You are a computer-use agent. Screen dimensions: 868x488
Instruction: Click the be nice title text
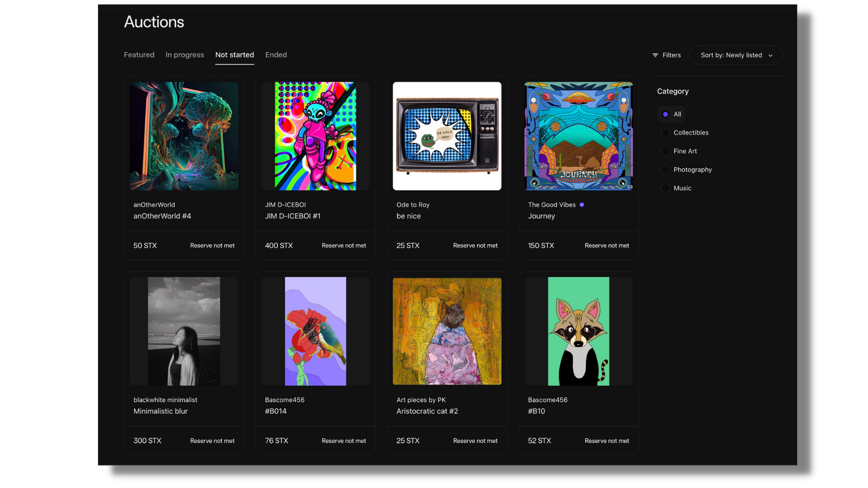click(409, 216)
